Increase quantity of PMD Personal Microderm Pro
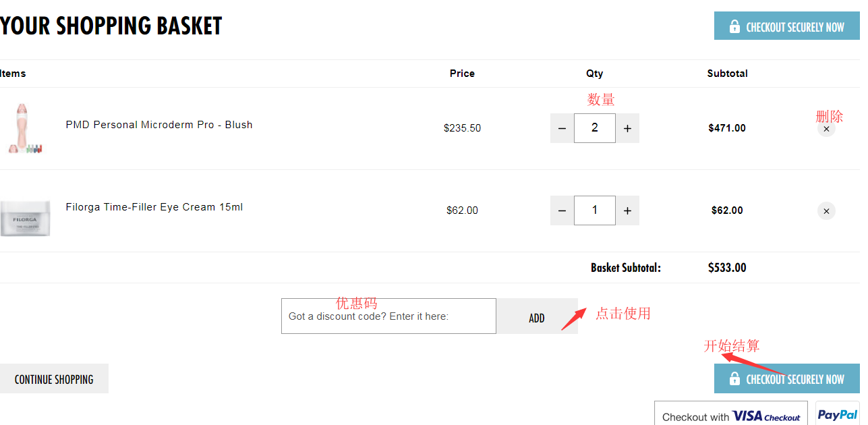868x425 pixels. point(627,128)
